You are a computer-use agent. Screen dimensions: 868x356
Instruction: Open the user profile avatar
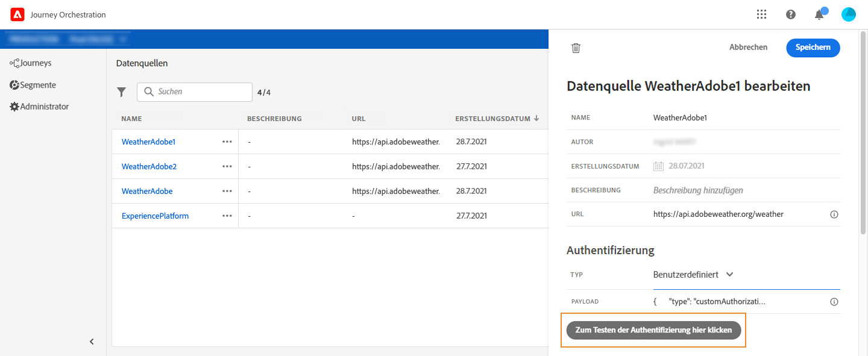[x=849, y=14]
